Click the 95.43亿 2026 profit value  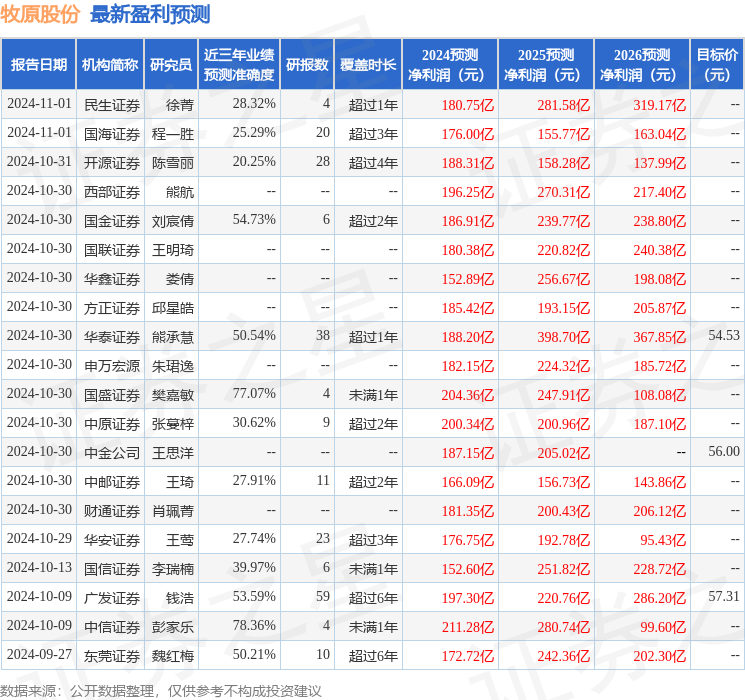(x=663, y=540)
